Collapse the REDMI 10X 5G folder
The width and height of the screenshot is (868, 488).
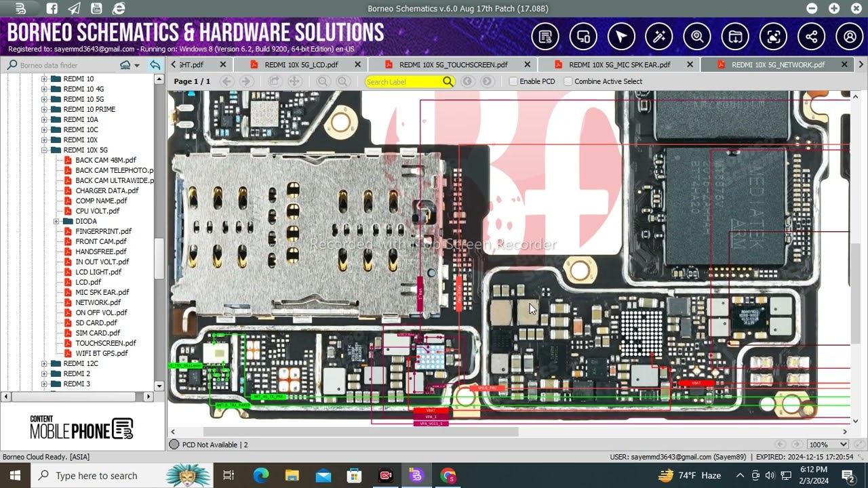point(44,150)
